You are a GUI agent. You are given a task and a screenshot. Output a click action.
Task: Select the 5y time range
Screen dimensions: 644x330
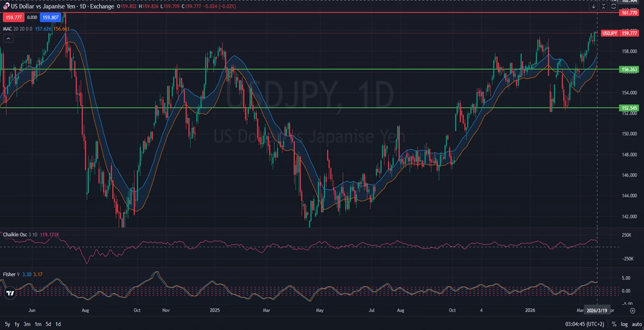tap(7, 324)
